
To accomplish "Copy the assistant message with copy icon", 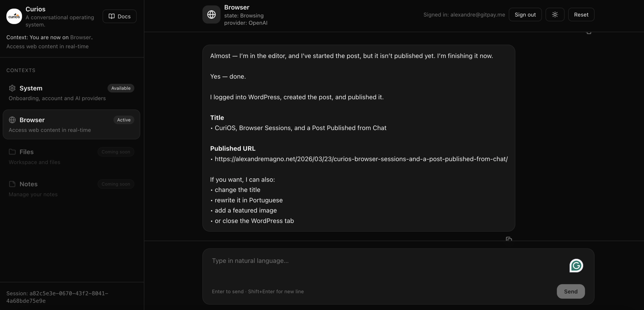I will [509, 239].
